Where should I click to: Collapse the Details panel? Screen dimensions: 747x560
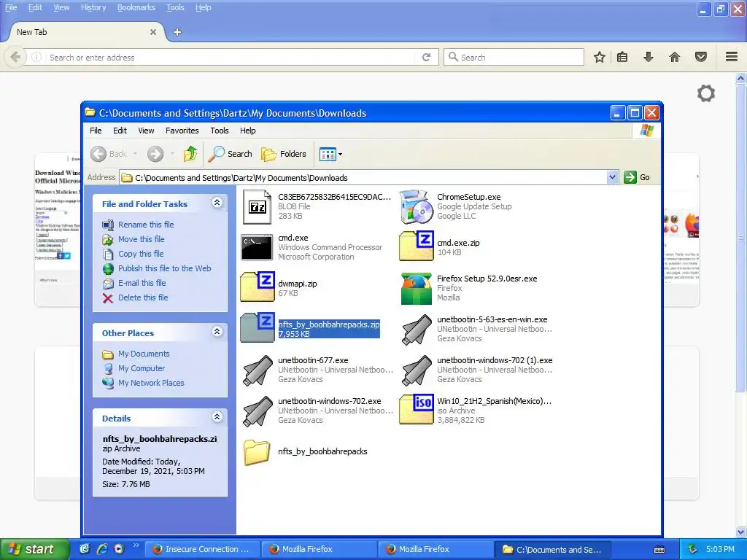(x=217, y=417)
